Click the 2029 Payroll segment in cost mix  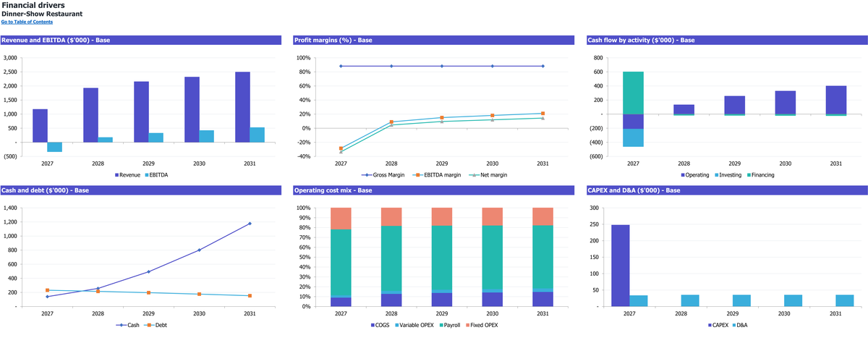tap(442, 258)
